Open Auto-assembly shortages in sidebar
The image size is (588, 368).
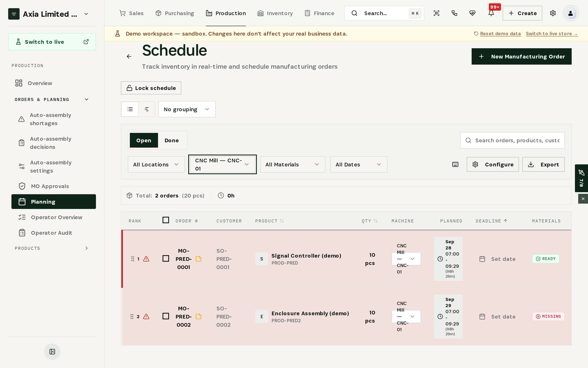(x=54, y=119)
